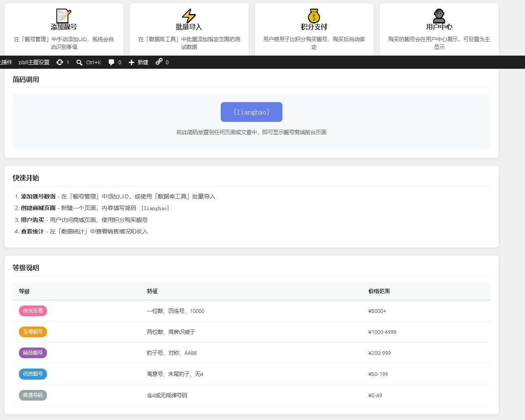Click the cell 一位数、四连号、10000
The width and height of the screenshot is (525, 420).
click(176, 311)
